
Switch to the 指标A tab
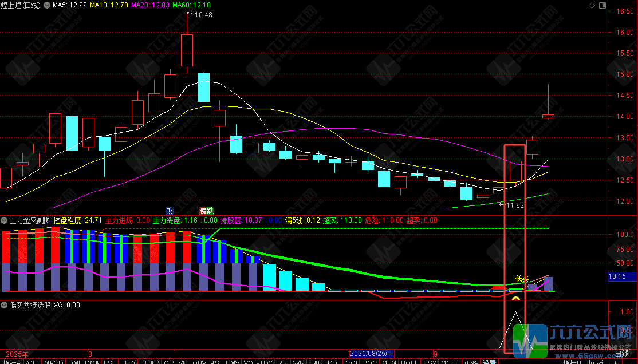(x=12, y=362)
